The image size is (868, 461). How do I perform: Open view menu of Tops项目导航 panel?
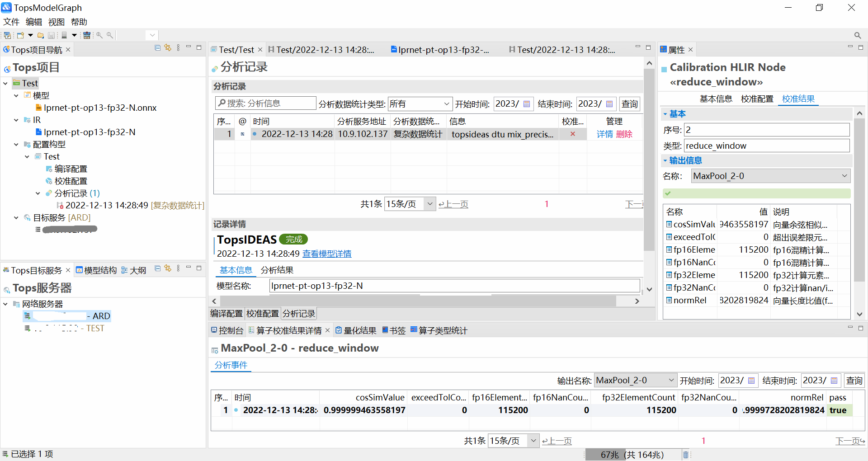click(179, 47)
